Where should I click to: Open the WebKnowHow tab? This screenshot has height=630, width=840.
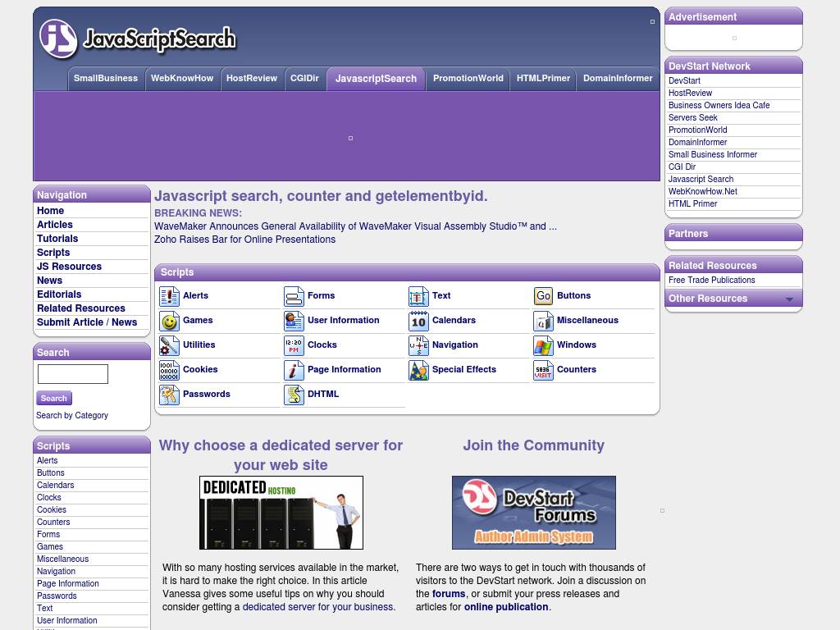[x=181, y=79]
